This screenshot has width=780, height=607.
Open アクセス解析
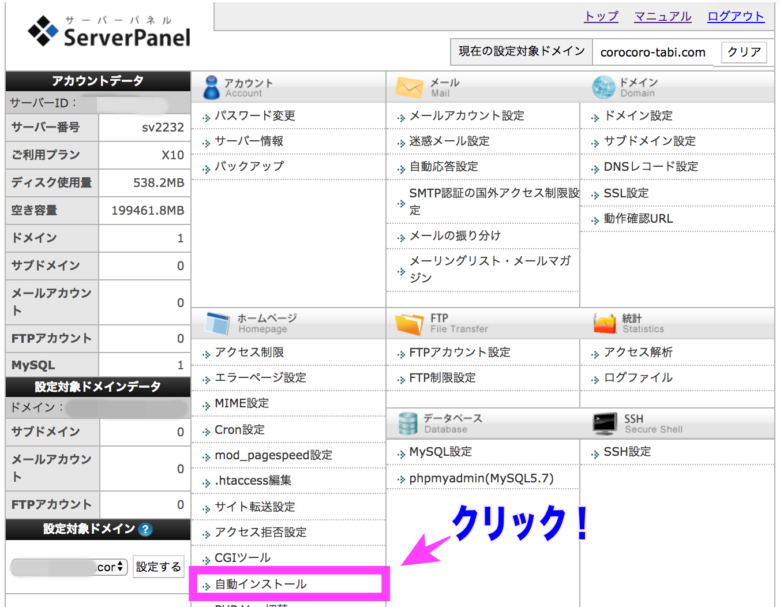(638, 352)
